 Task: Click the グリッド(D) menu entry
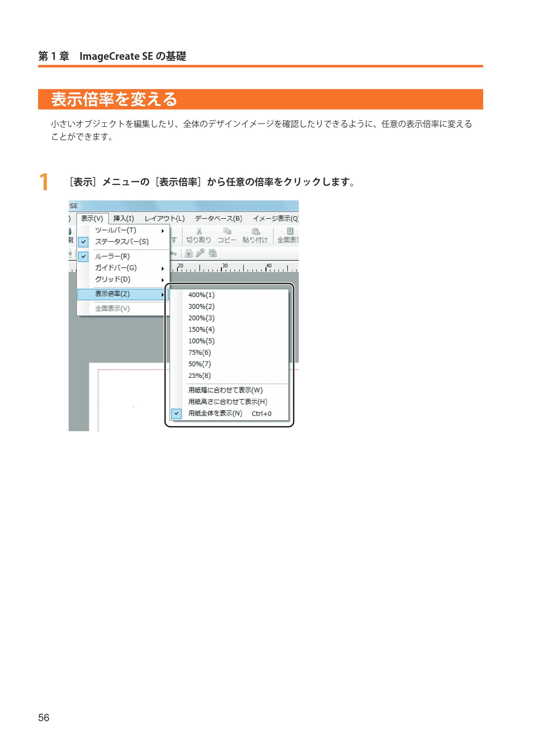click(x=123, y=279)
